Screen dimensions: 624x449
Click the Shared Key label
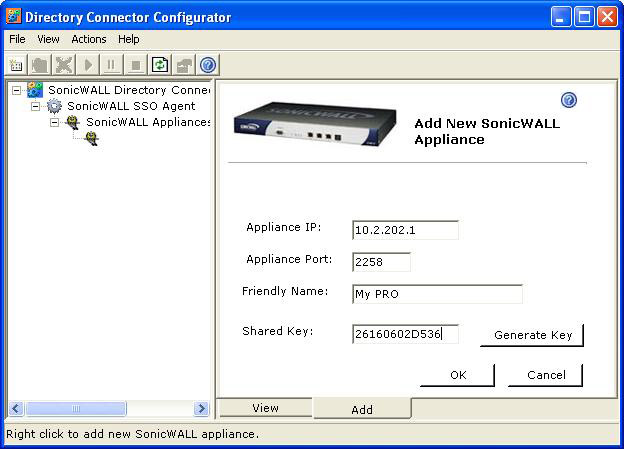tap(278, 331)
